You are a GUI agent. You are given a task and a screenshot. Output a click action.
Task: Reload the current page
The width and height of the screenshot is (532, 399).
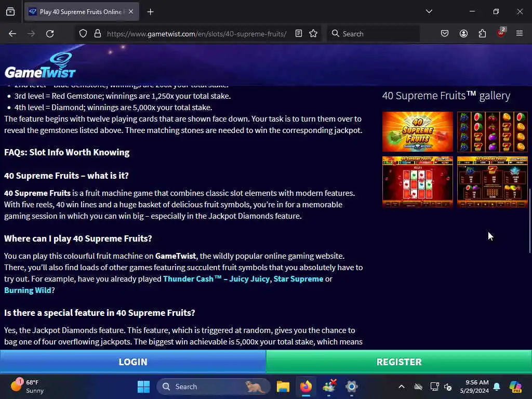(50, 34)
